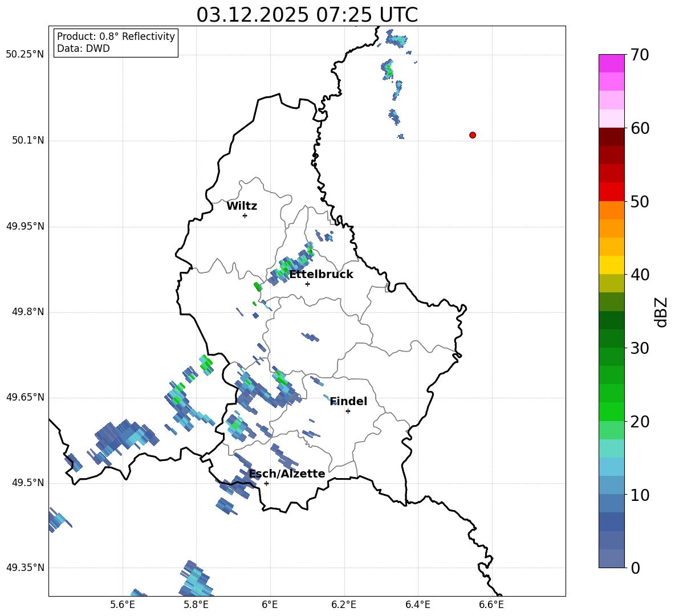Click the 6.4°E longitude label
This screenshot has width=675, height=616.
coord(417,605)
